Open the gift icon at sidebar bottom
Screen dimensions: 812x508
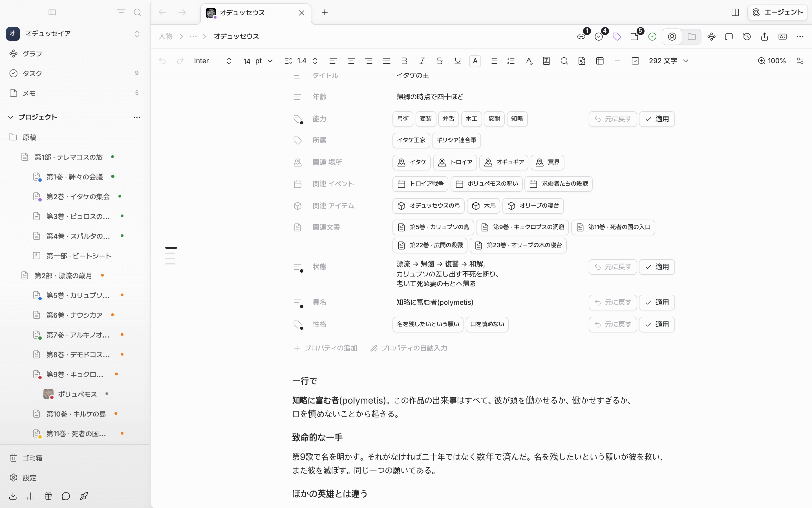click(48, 496)
